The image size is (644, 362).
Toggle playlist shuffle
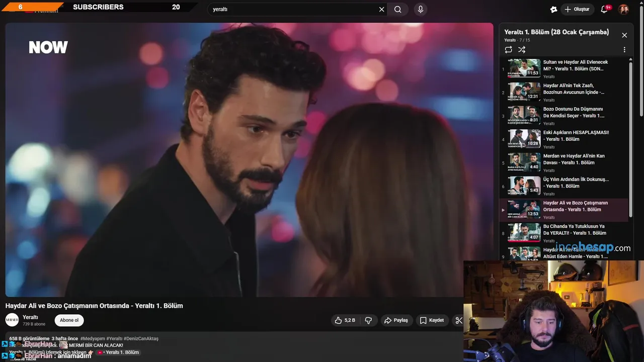tap(522, 50)
